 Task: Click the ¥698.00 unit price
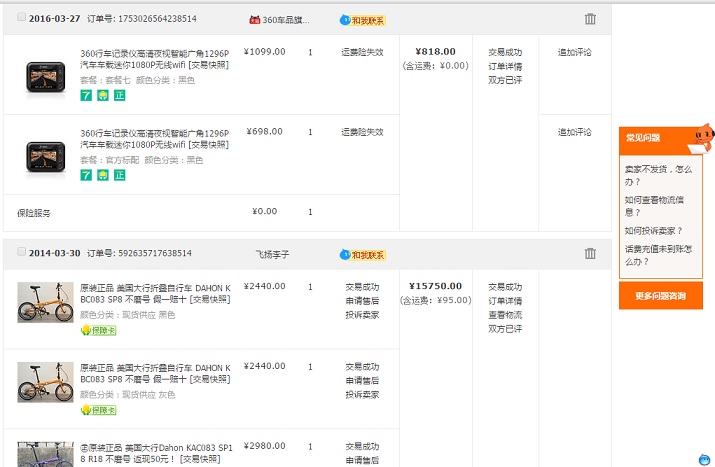(264, 131)
